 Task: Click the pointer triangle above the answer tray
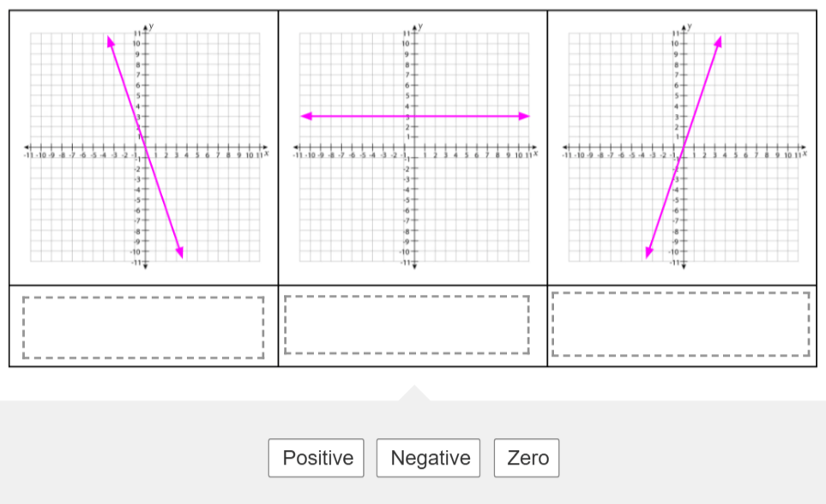click(414, 393)
